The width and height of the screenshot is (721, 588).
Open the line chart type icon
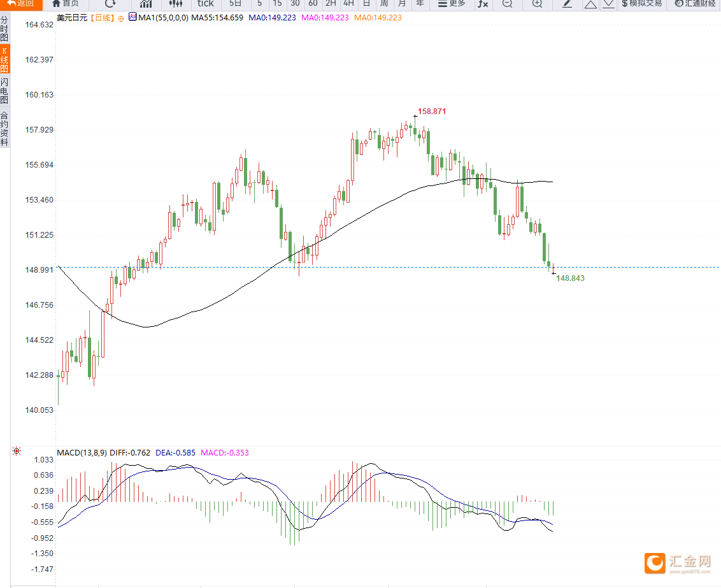click(x=146, y=4)
